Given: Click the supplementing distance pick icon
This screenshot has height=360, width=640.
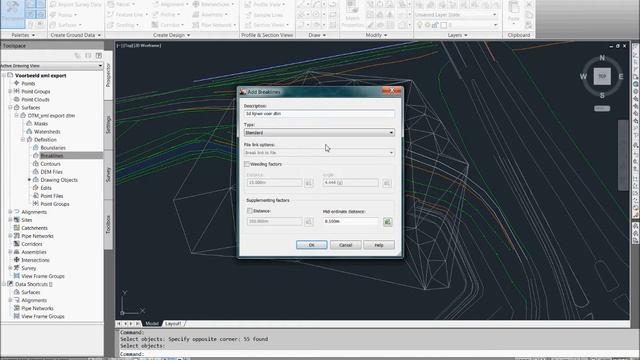Looking at the screenshot, I should [x=309, y=221].
